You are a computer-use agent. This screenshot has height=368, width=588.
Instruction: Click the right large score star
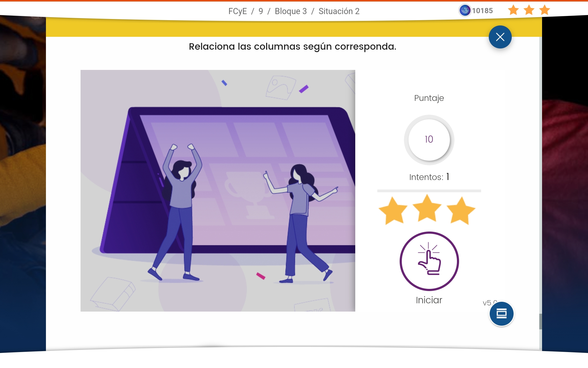461,211
